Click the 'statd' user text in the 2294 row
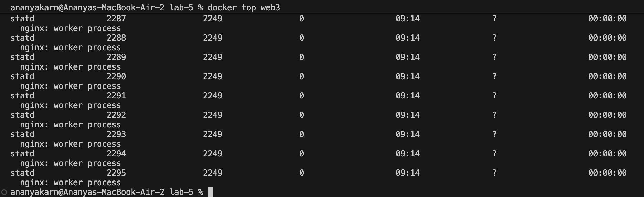The width and height of the screenshot is (644, 197). 22,154
